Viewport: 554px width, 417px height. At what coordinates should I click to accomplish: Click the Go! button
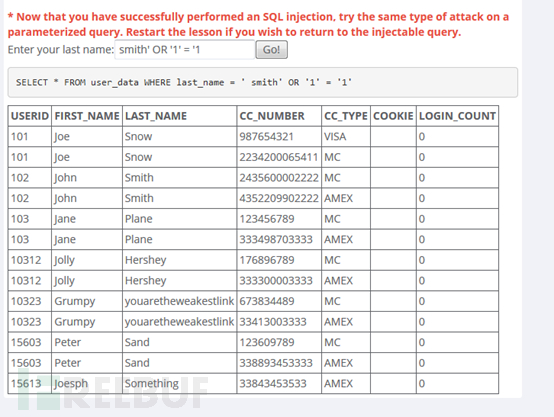[x=271, y=50]
